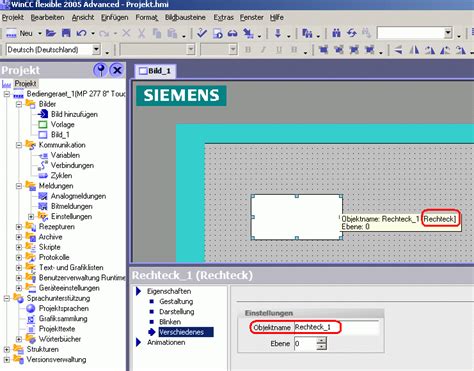This screenshot has width=474, height=371.
Task: Click the Replace arrows icon
Action: 352,33
